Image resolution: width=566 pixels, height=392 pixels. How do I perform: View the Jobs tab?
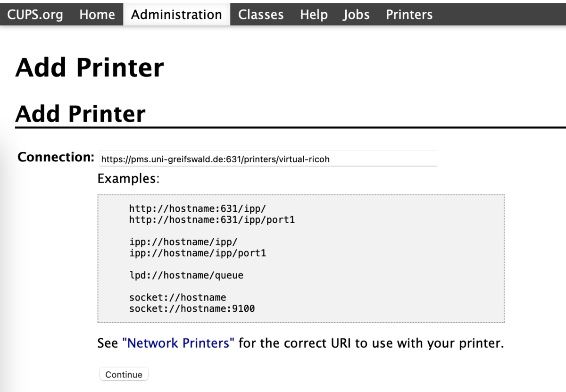[356, 15]
